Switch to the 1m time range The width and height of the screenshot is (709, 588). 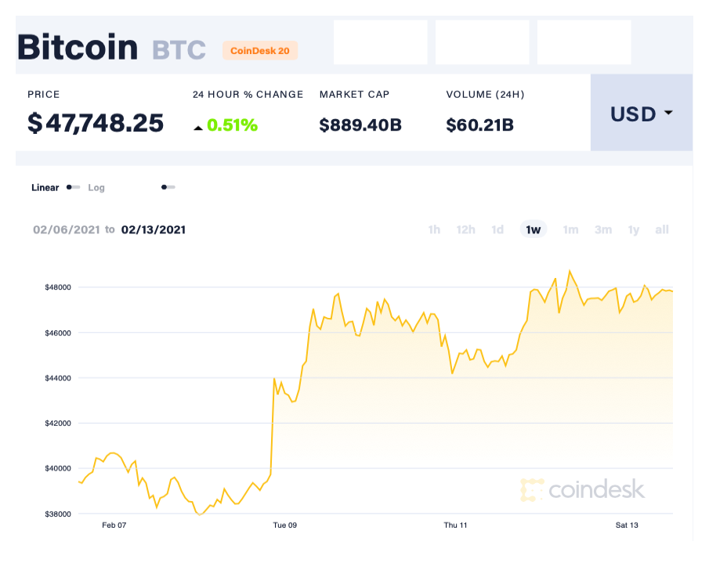tap(570, 229)
